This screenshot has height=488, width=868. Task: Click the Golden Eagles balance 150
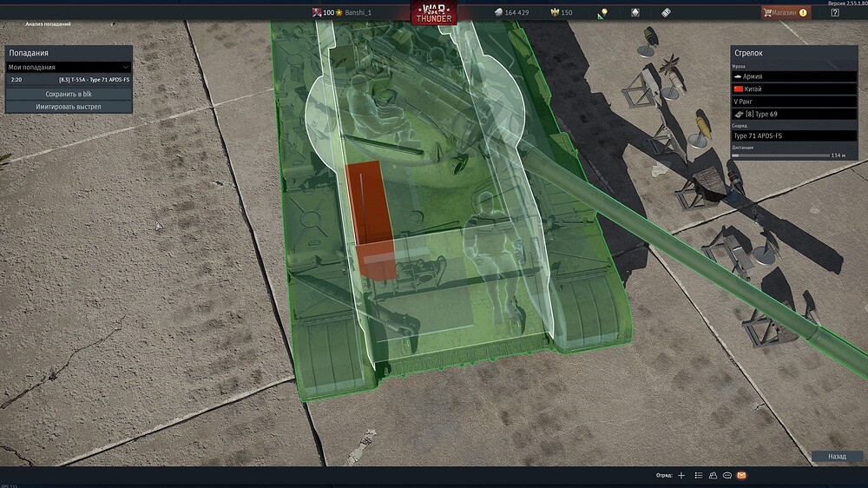pyautogui.click(x=561, y=12)
